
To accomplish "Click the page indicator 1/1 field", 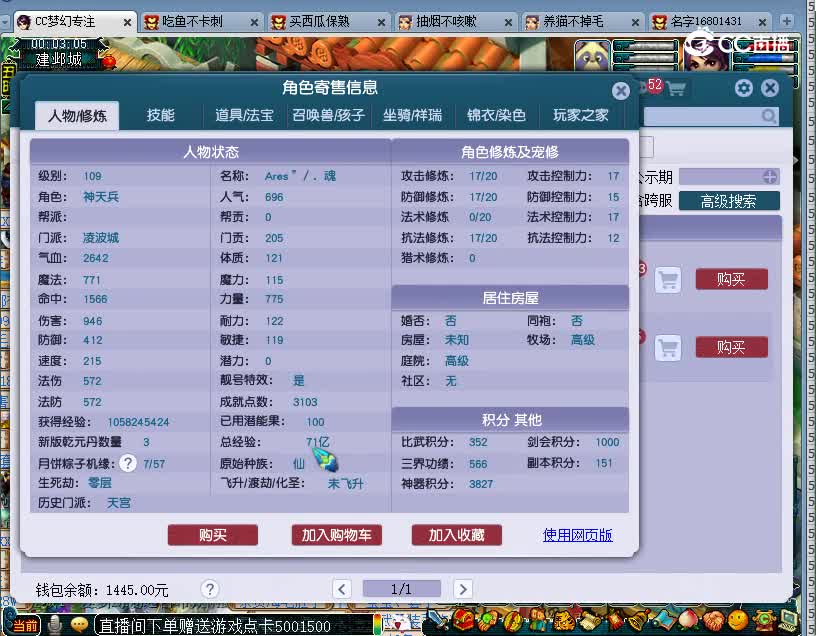I will pyautogui.click(x=401, y=589).
